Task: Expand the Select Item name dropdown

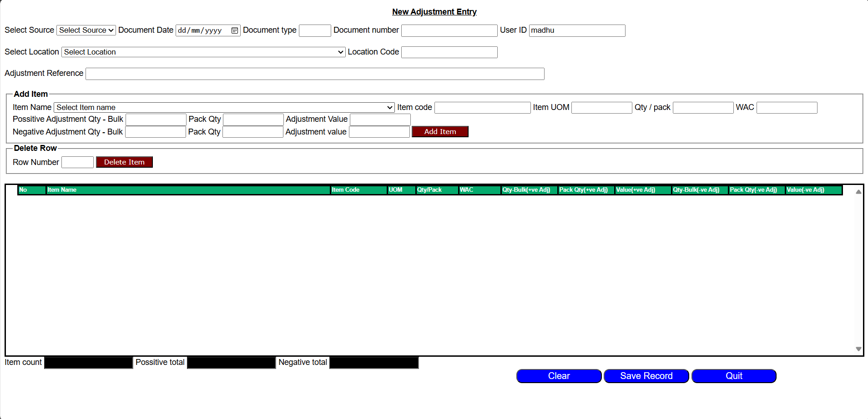Action: pos(224,108)
